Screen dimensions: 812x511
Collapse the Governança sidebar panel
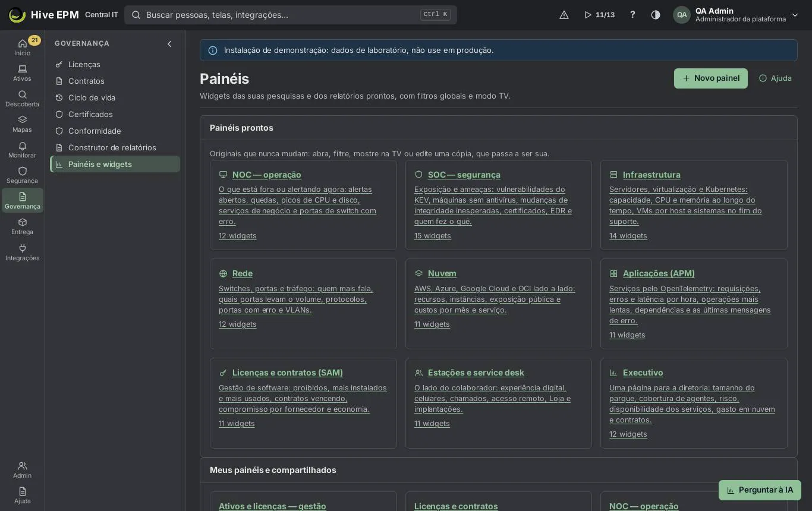[x=169, y=44]
